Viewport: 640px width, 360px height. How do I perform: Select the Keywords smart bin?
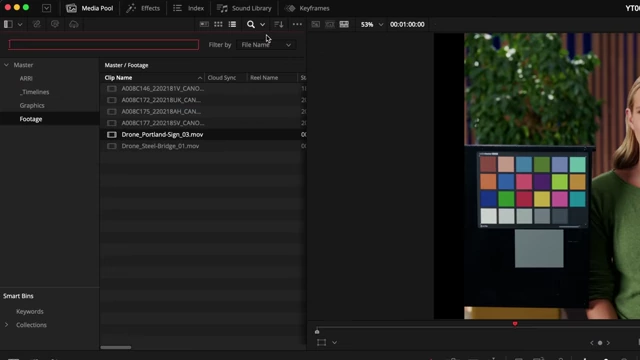30,311
